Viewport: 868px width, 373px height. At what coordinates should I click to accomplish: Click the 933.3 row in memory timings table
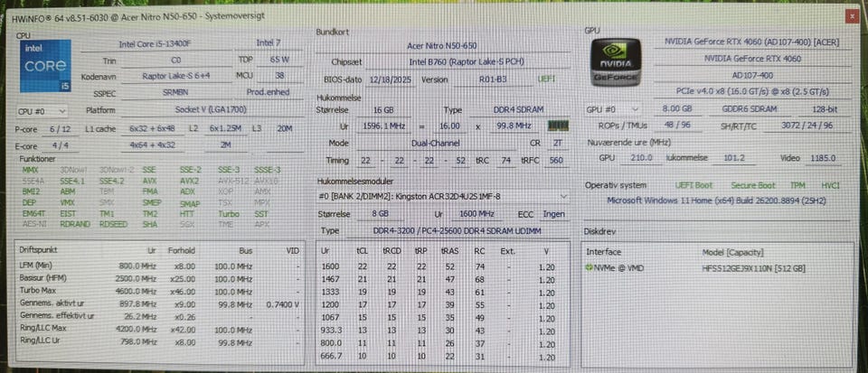tap(441, 330)
